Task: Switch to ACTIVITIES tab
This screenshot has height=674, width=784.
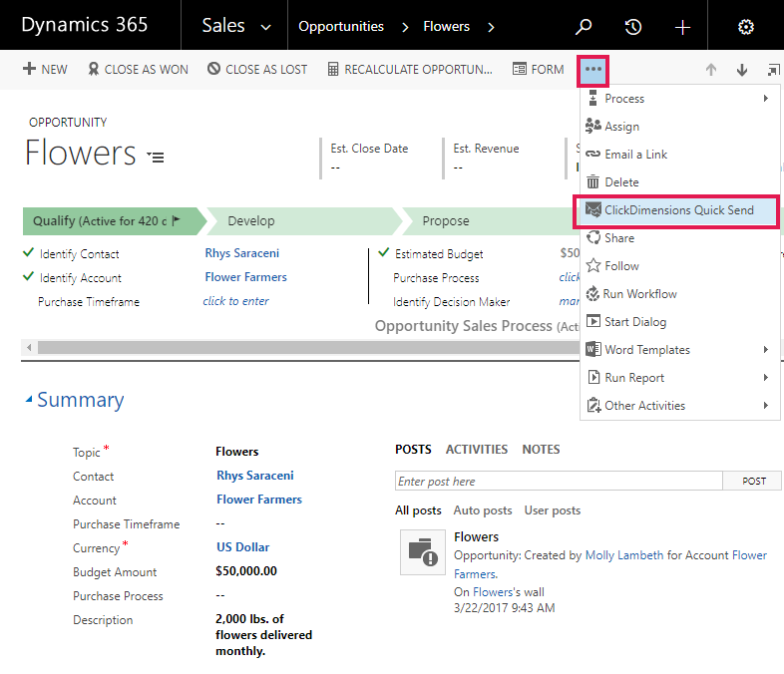Action: 477,450
